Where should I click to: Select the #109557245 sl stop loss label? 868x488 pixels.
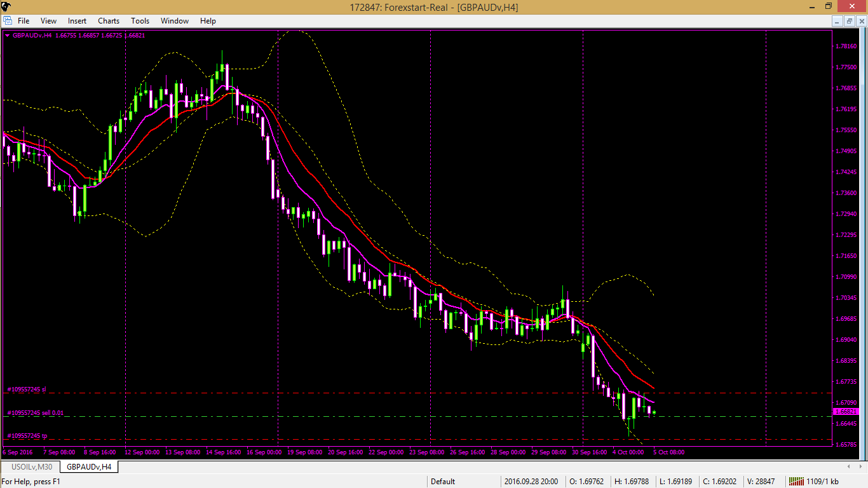(27, 389)
